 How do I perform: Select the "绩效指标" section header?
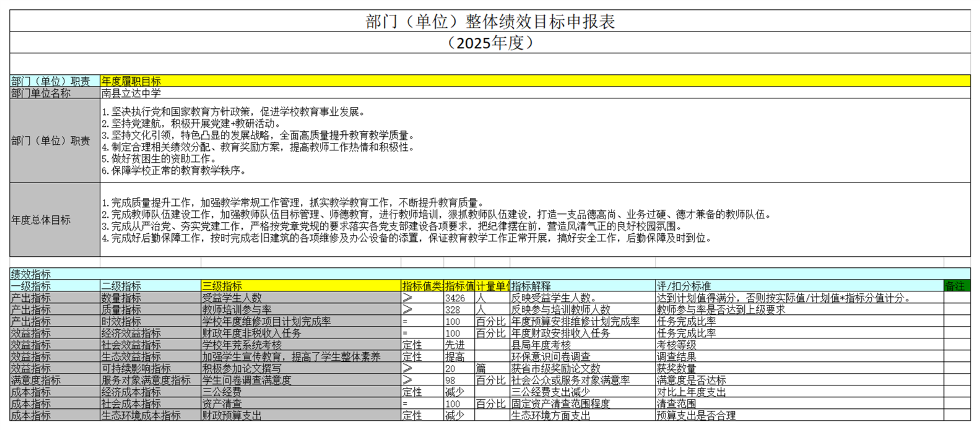click(x=490, y=274)
